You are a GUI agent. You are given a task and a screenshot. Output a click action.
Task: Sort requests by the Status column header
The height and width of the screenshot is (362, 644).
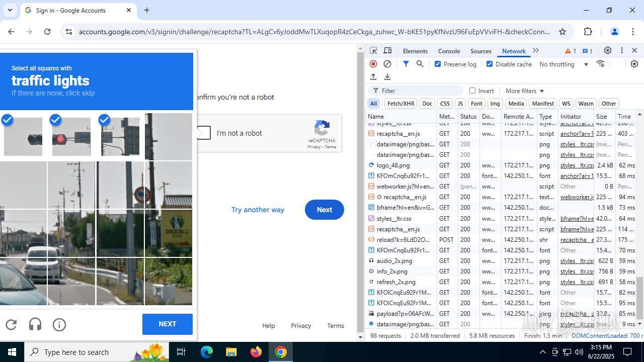(x=468, y=116)
